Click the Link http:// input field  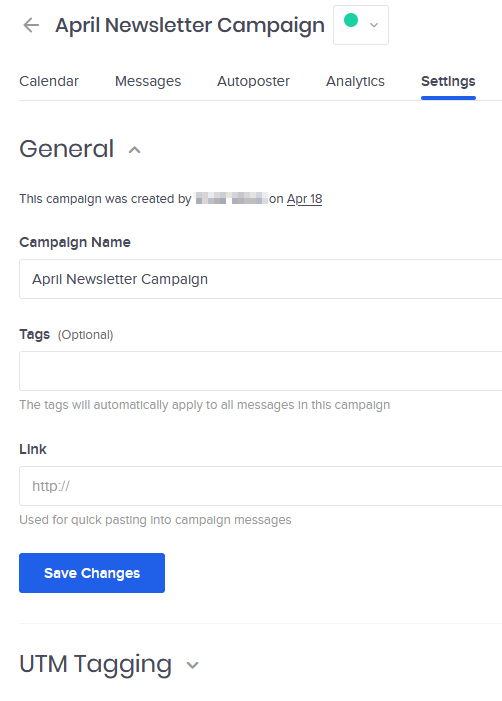(261, 486)
